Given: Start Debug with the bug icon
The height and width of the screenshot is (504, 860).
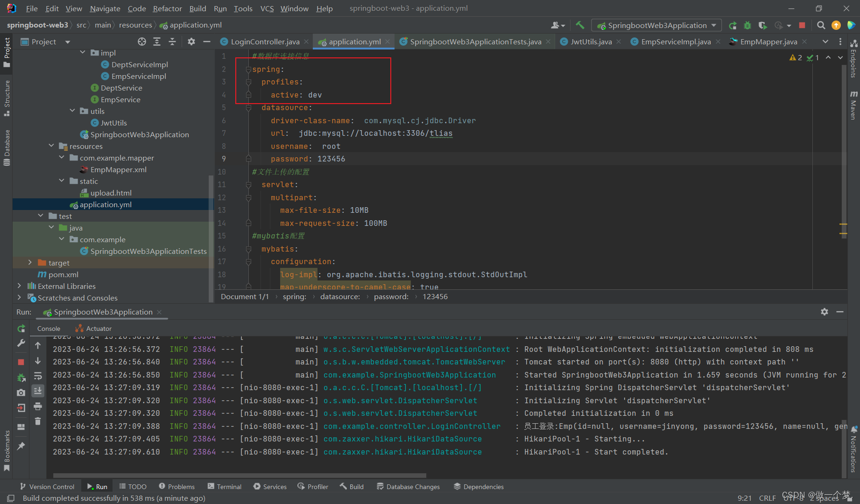Looking at the screenshot, I should tap(747, 25).
